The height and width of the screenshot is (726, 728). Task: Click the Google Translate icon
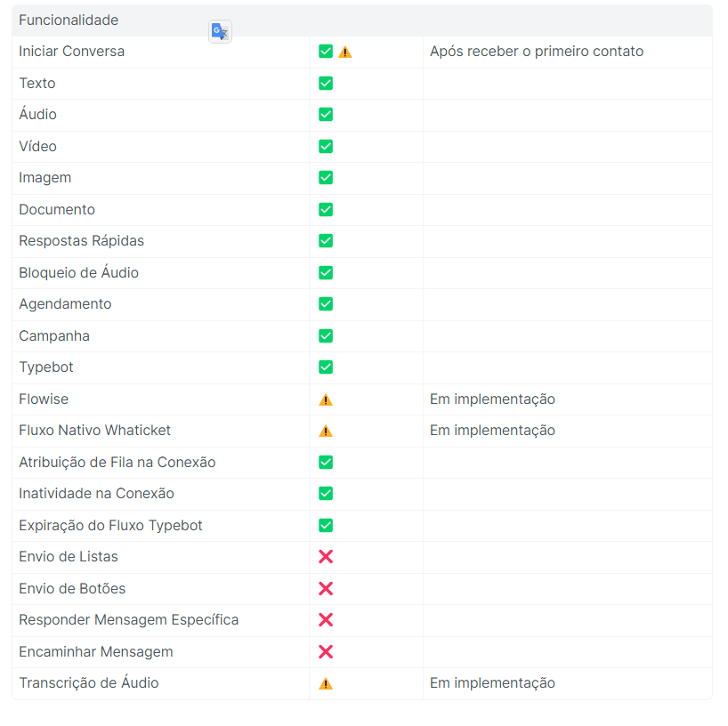pyautogui.click(x=220, y=32)
